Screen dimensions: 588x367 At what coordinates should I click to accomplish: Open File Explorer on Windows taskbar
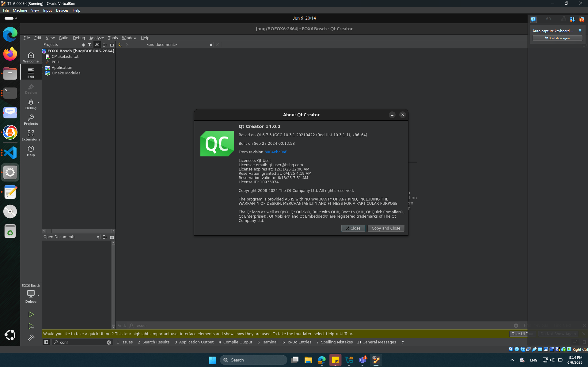[308, 360]
